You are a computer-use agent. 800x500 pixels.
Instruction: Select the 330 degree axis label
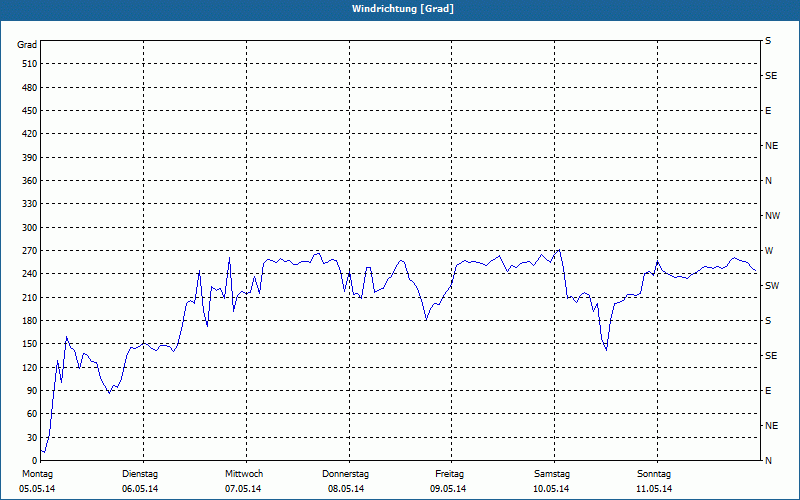30,204
